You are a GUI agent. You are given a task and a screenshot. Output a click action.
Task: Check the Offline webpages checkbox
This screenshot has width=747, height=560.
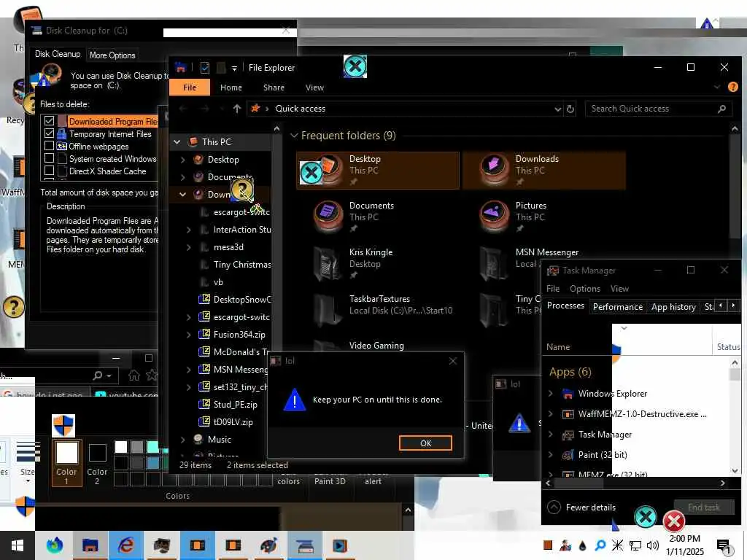coord(49,146)
